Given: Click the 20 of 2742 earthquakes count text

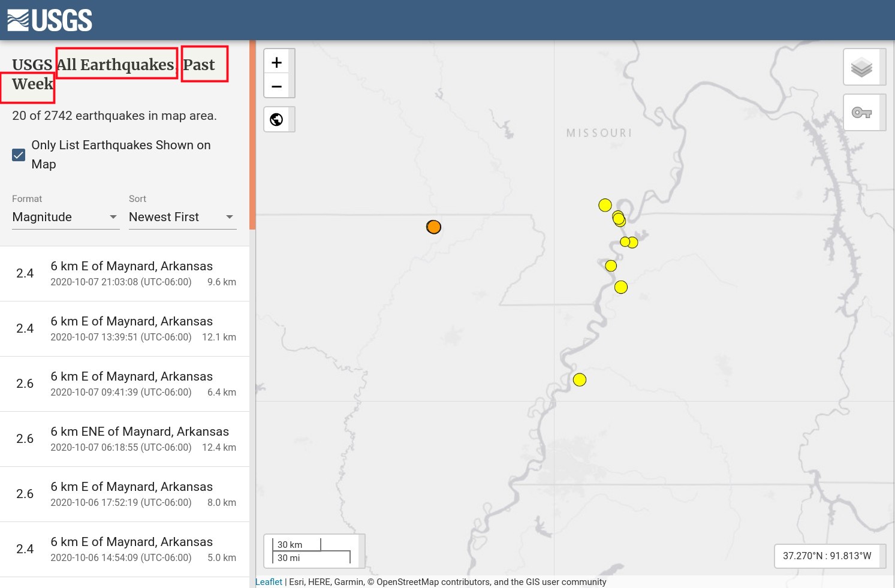Looking at the screenshot, I should pyautogui.click(x=114, y=116).
